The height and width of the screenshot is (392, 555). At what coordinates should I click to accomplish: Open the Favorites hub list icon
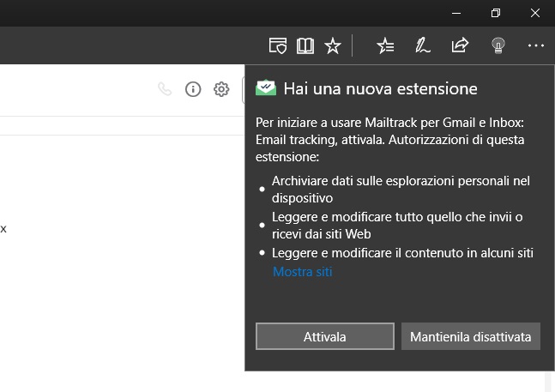[x=385, y=45]
